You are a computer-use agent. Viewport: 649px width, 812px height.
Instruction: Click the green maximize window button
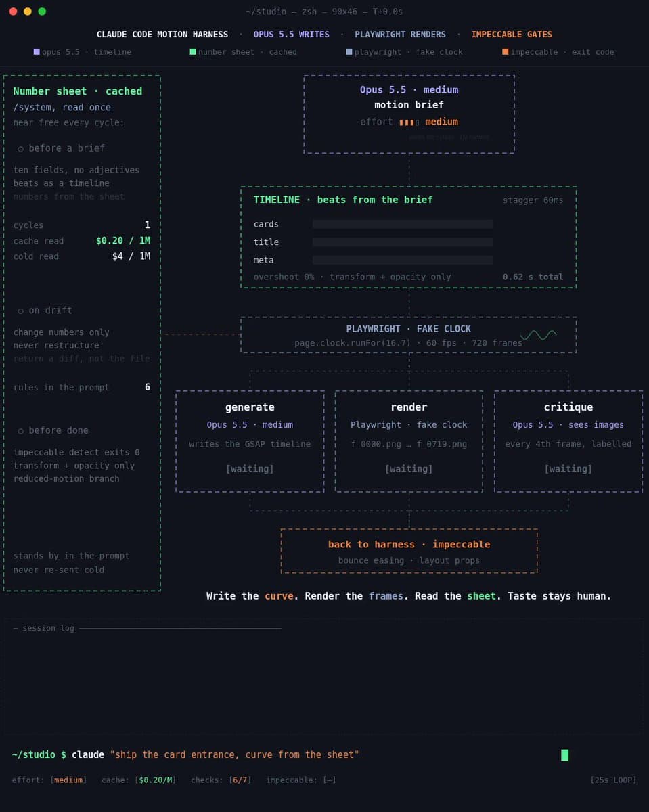[42, 11]
